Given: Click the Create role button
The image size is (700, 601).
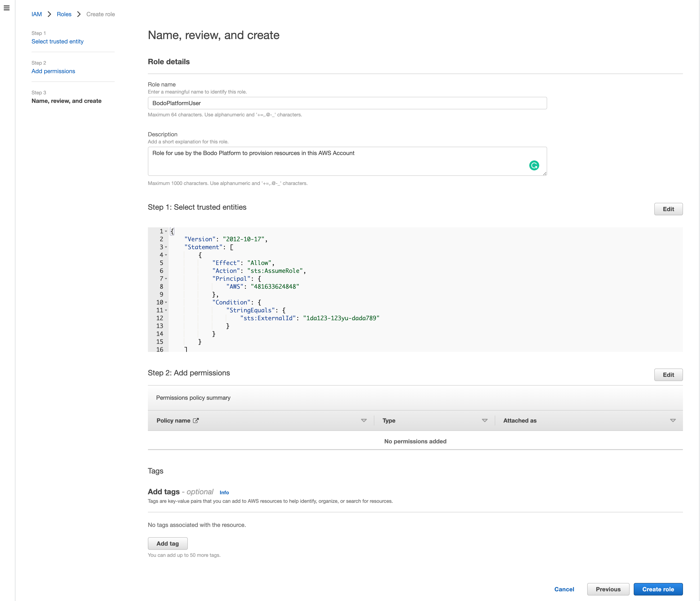Looking at the screenshot, I should click(658, 589).
